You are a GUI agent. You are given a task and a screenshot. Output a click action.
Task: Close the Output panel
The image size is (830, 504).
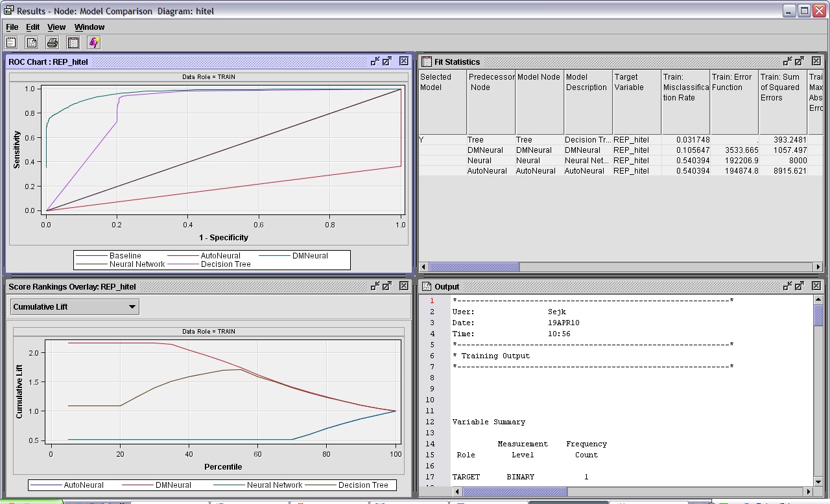[x=816, y=286]
